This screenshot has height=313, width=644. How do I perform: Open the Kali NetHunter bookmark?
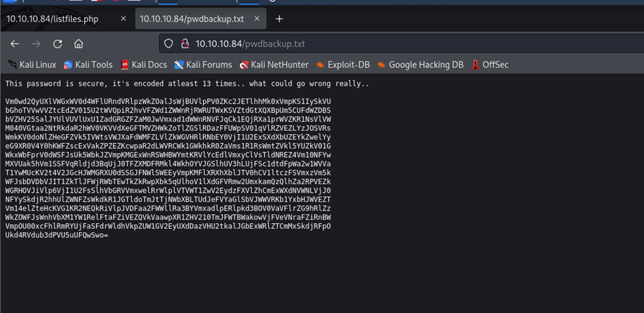273,64
